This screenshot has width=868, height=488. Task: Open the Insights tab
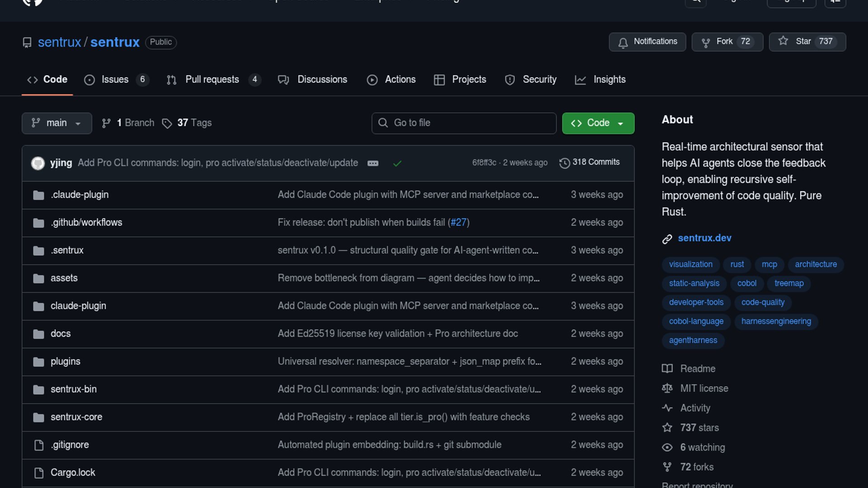pyautogui.click(x=609, y=80)
